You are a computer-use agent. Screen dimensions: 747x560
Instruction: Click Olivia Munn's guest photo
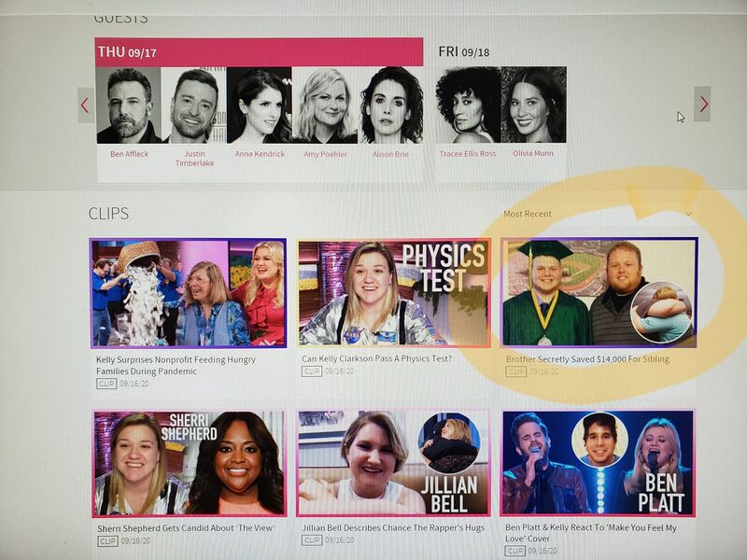pyautogui.click(x=533, y=105)
